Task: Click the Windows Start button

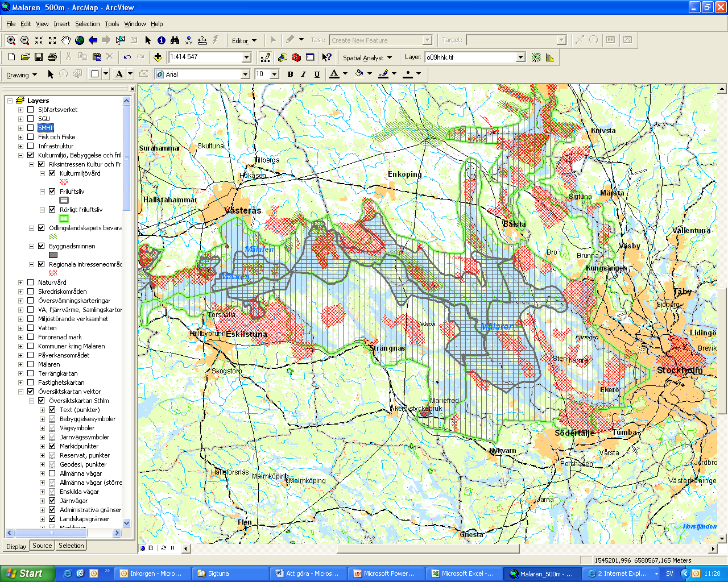Action: click(x=27, y=573)
